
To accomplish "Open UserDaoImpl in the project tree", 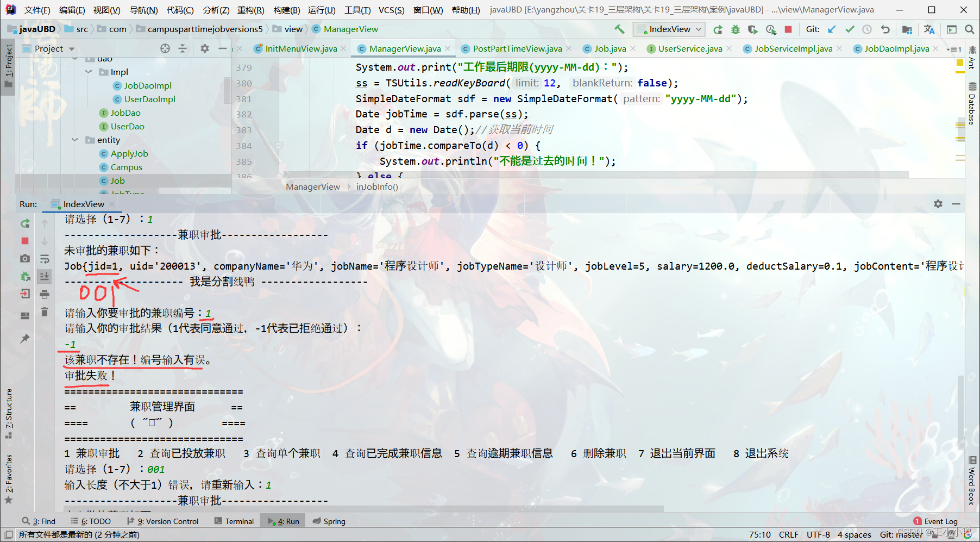I will click(149, 99).
